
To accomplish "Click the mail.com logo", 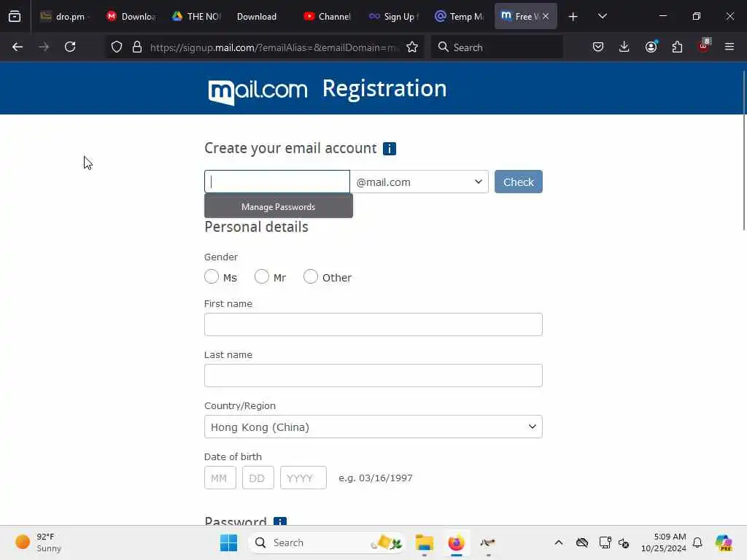I will click(x=258, y=91).
